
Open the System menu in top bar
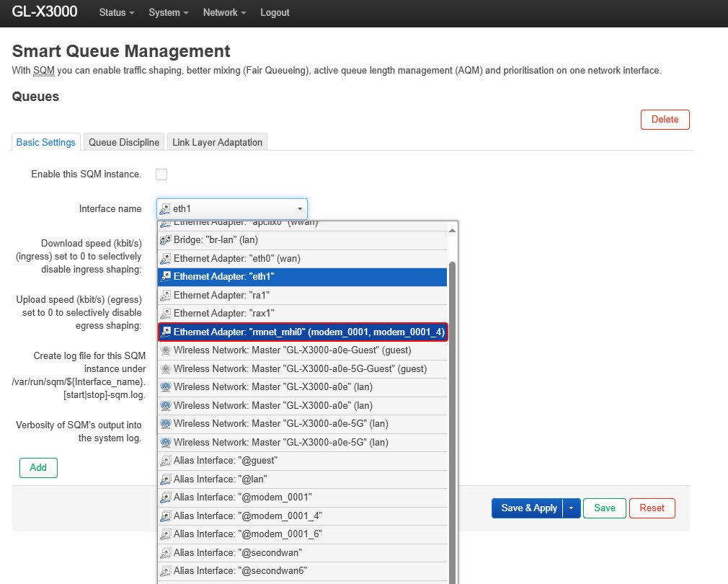[169, 13]
